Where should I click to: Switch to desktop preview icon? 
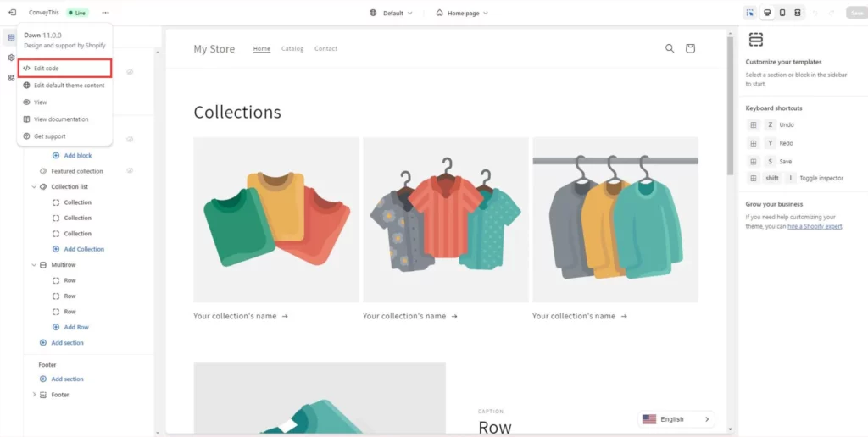pos(766,13)
